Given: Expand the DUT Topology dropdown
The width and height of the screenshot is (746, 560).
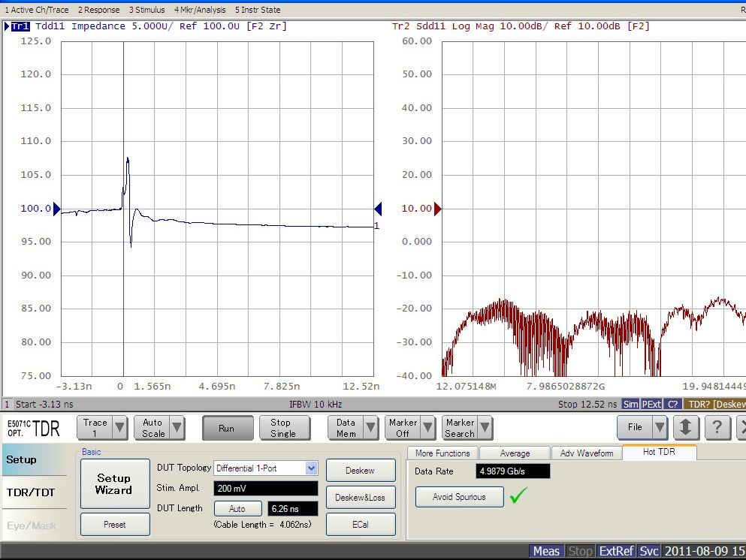Looking at the screenshot, I should 311,468.
